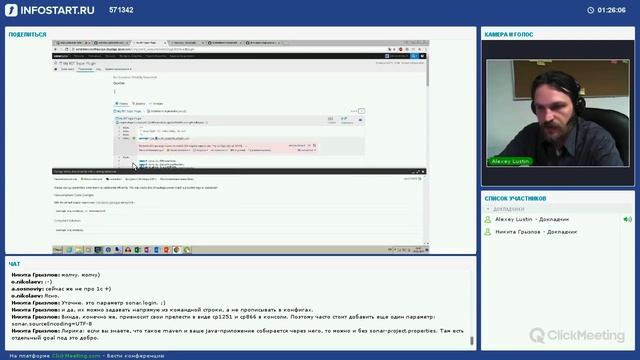This screenshot has height=360, width=640.
Task: Click the browser page vertical scrollbar
Action: coord(427,73)
